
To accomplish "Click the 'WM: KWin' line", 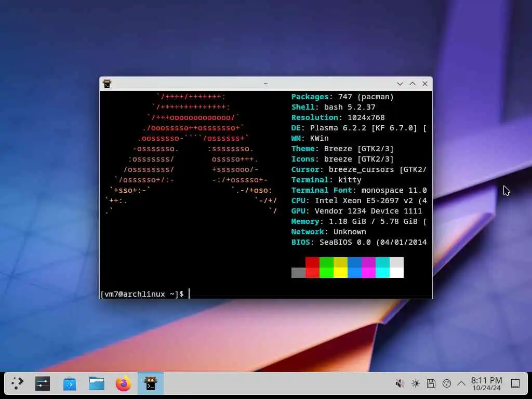I will point(310,138).
